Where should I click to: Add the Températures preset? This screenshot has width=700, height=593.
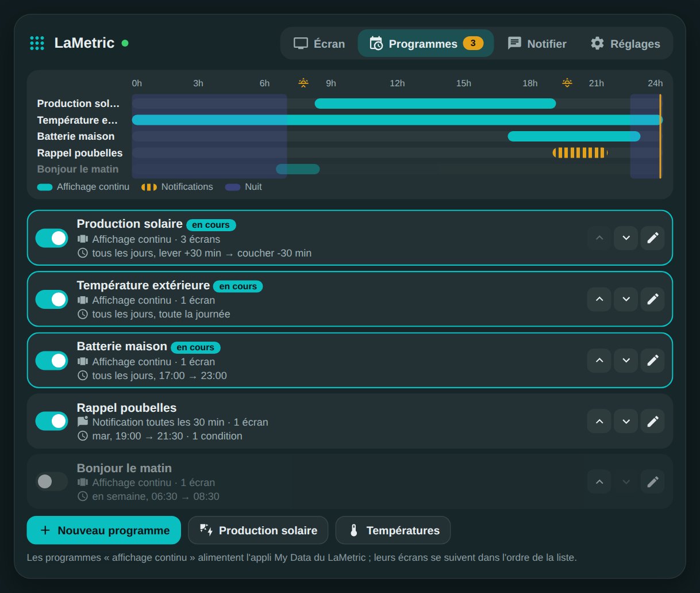tap(393, 530)
